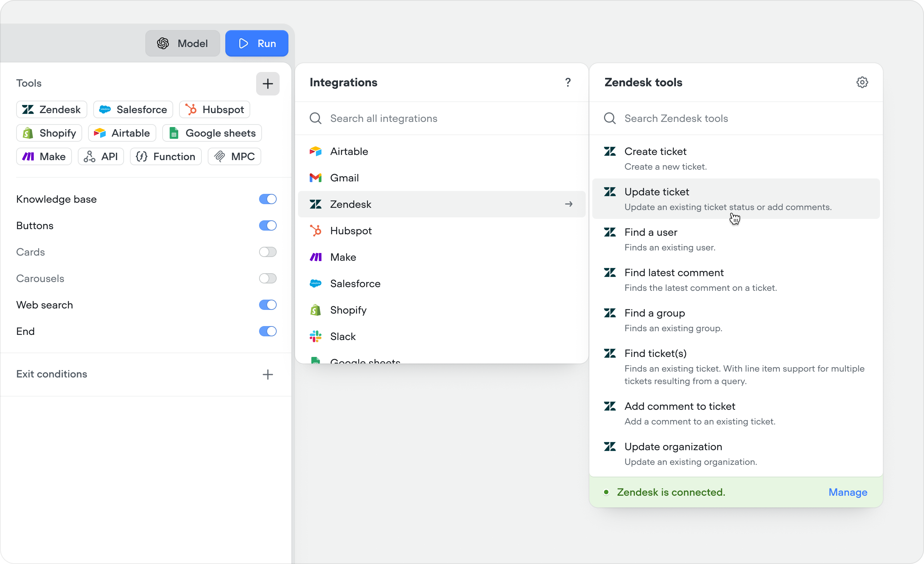Choose the Create ticket action
This screenshot has height=564, width=924.
click(655, 151)
